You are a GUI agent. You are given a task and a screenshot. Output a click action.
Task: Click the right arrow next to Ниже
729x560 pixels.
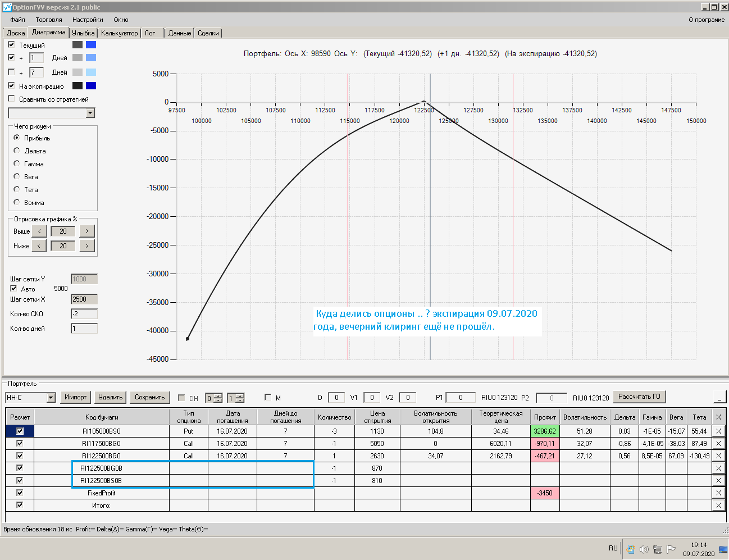[x=87, y=246]
